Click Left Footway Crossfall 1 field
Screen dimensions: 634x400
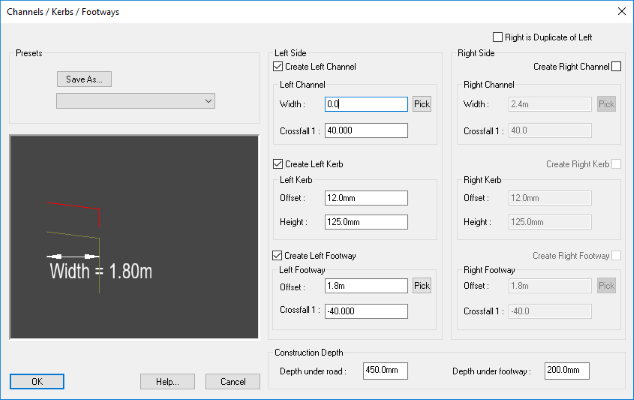pos(366,310)
